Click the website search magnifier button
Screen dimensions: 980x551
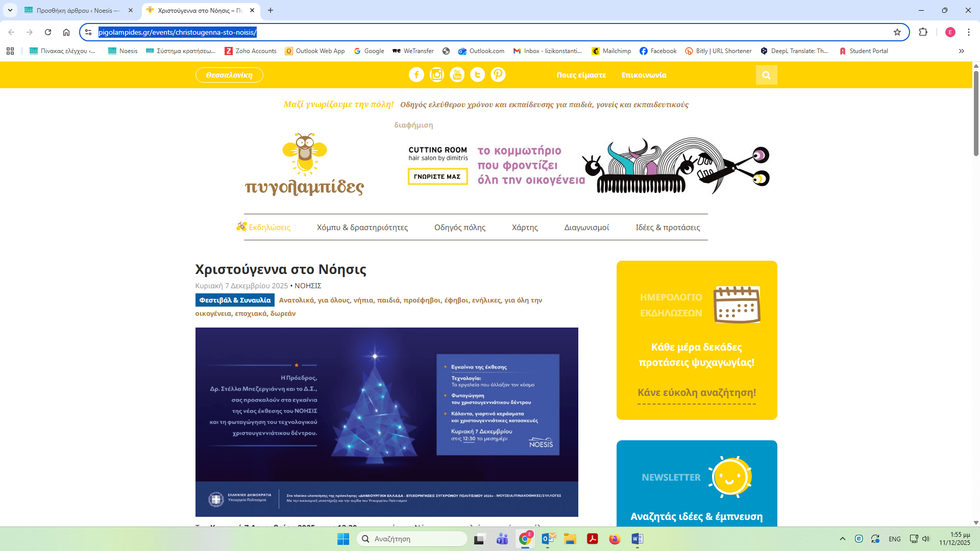click(x=766, y=75)
